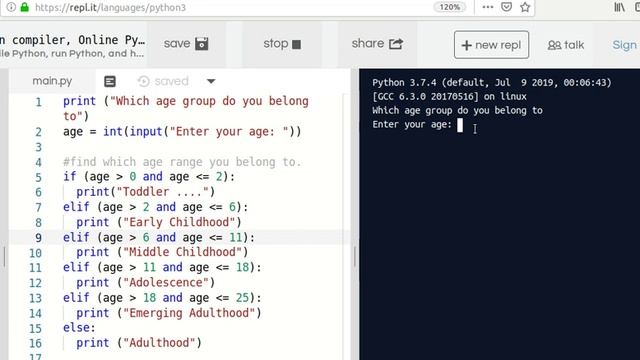
Task: Click the number 25 on line 13
Action: coord(242,298)
